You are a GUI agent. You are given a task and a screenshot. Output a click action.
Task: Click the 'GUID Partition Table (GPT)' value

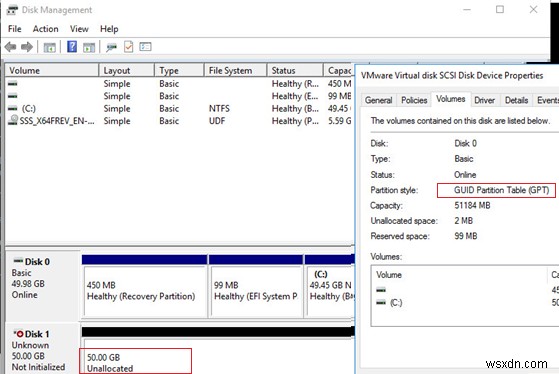(501, 190)
